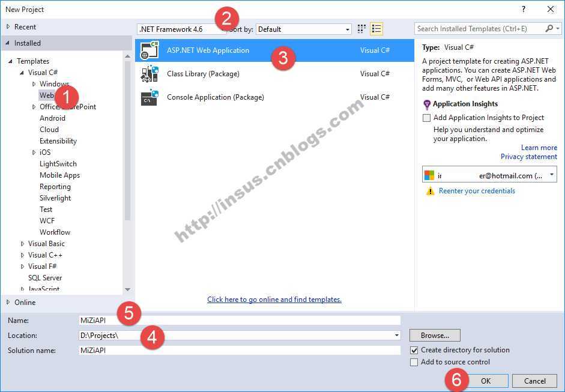Select the Reporting template category
The image size is (565, 392).
[55, 187]
